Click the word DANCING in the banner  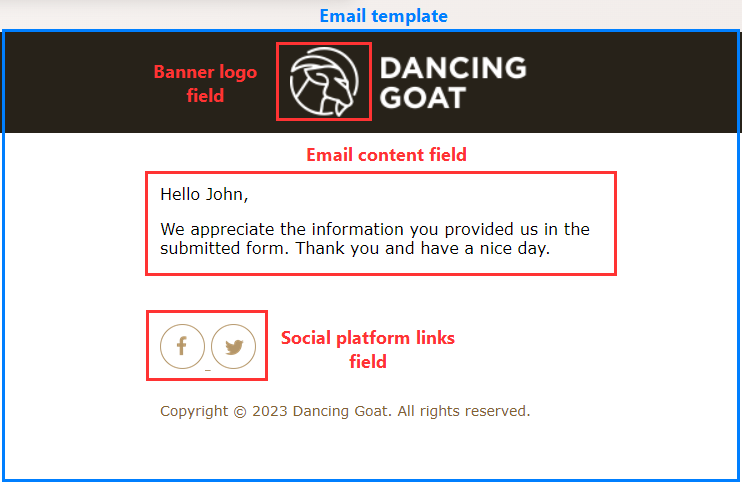click(x=452, y=68)
